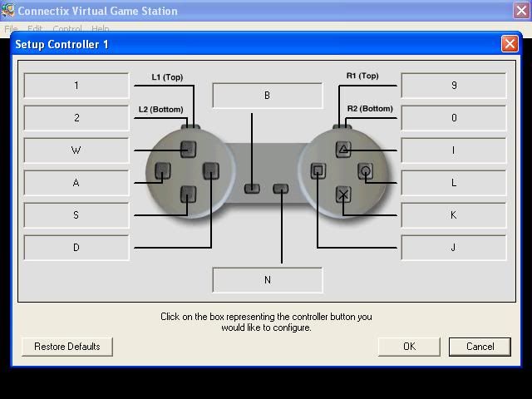Select the Triangle key box I
532x399 pixels.
pos(454,150)
